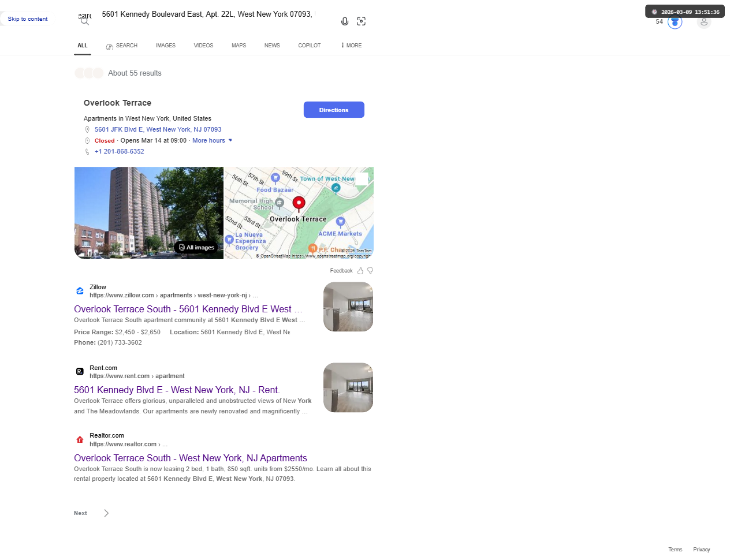Click the ACME Markets map marker

pos(340,222)
